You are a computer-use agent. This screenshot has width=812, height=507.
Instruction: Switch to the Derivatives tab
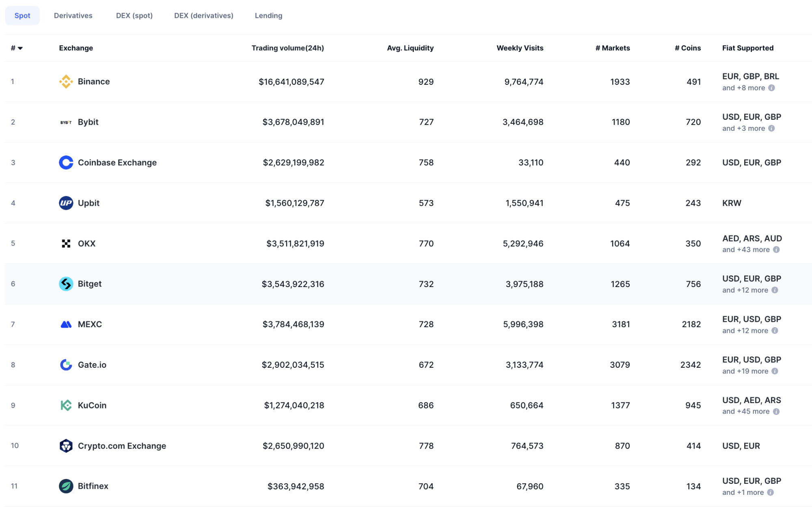73,15
